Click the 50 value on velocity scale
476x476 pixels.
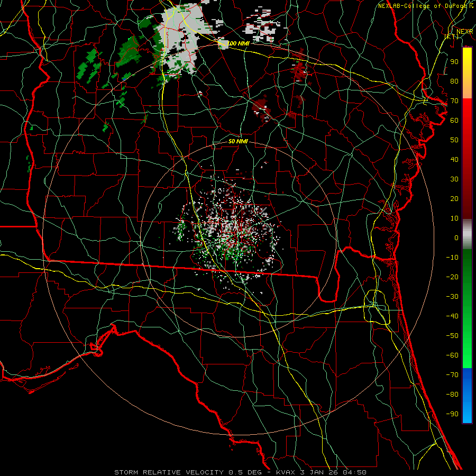[x=454, y=140]
